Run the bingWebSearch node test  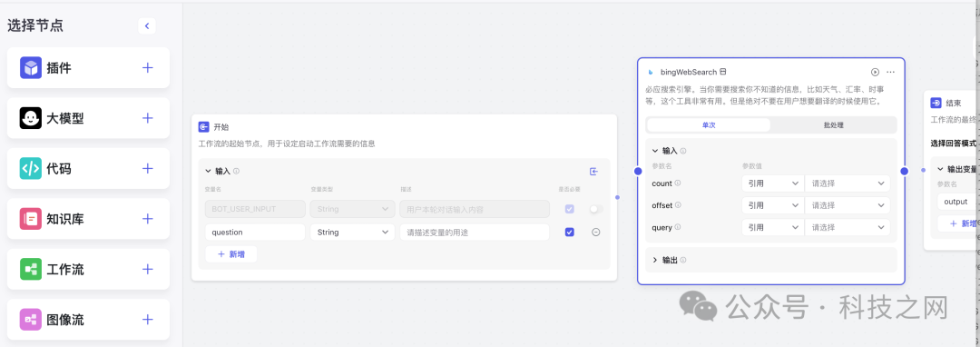[x=875, y=73]
